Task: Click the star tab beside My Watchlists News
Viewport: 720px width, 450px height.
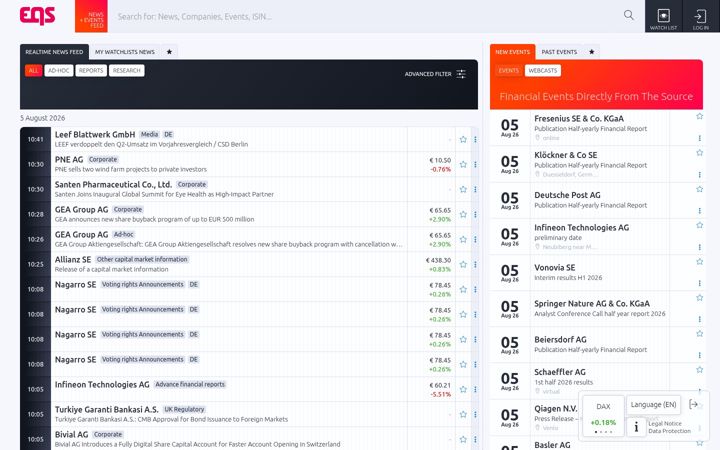Action: (x=169, y=52)
